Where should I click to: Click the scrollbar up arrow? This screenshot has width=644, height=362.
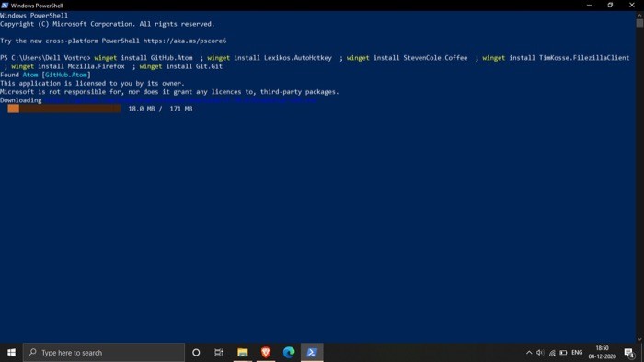tap(640, 15)
